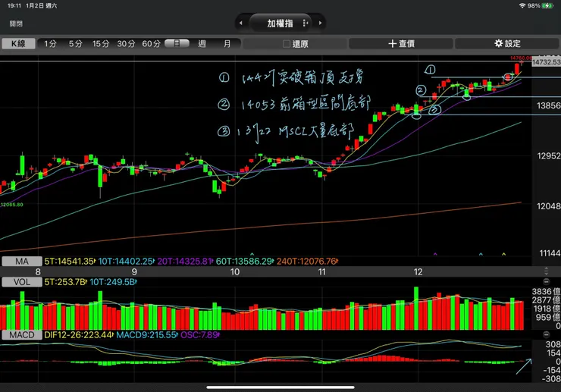Image resolution: width=561 pixels, height=392 pixels.
Task: Select the highlighted daily interval button
Action: tap(177, 43)
